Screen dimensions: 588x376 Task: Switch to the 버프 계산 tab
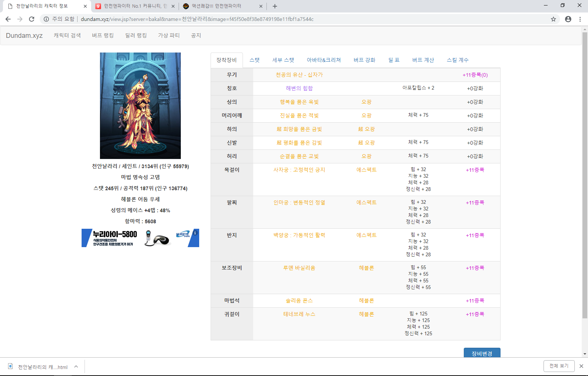(x=423, y=60)
